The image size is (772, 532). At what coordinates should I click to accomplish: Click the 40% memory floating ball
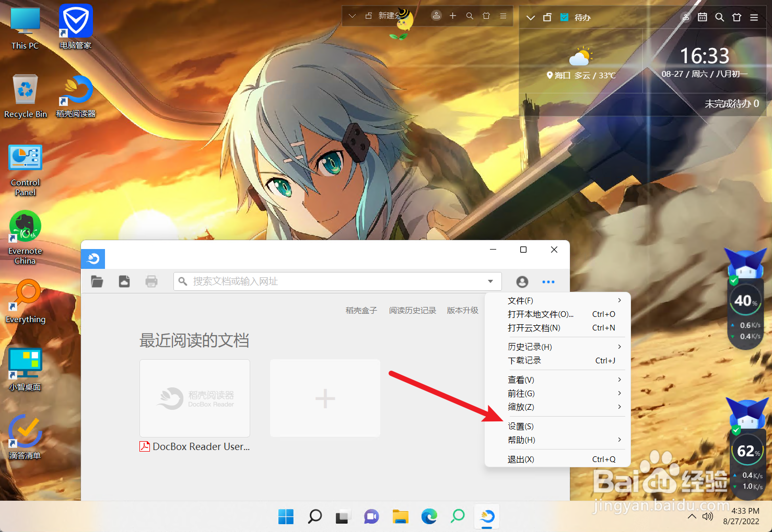click(746, 300)
